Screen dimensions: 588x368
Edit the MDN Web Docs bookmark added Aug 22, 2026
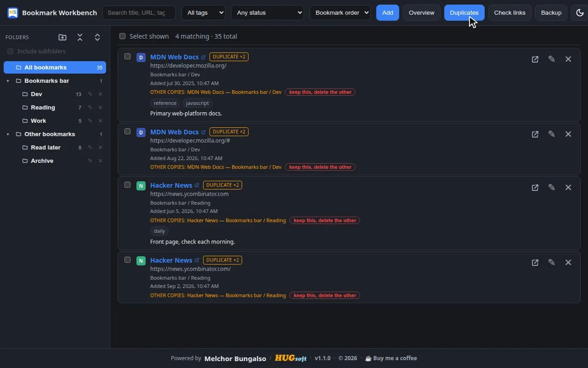click(x=552, y=134)
